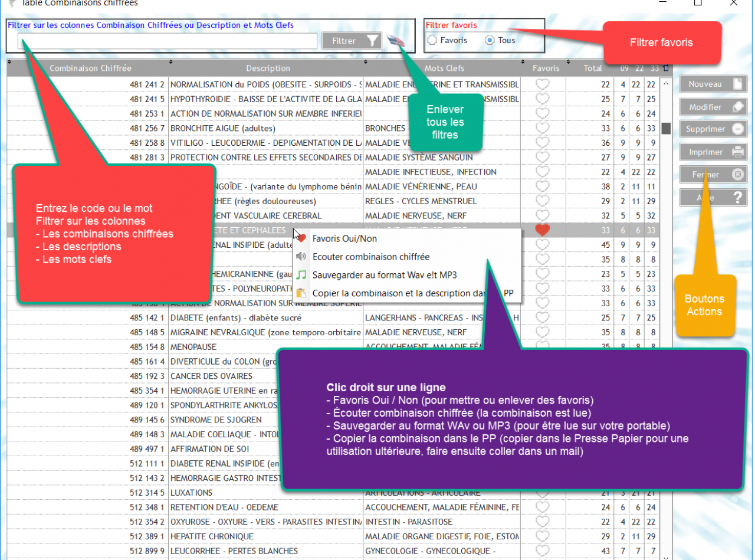Click the printer icon on Imprimer
Viewport: 755px width, 560px height.
(x=738, y=152)
